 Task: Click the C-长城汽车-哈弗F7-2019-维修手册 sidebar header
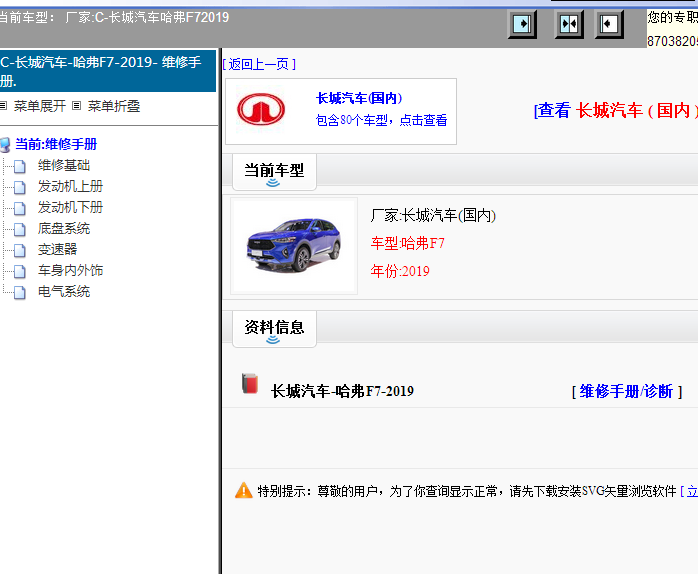108,71
